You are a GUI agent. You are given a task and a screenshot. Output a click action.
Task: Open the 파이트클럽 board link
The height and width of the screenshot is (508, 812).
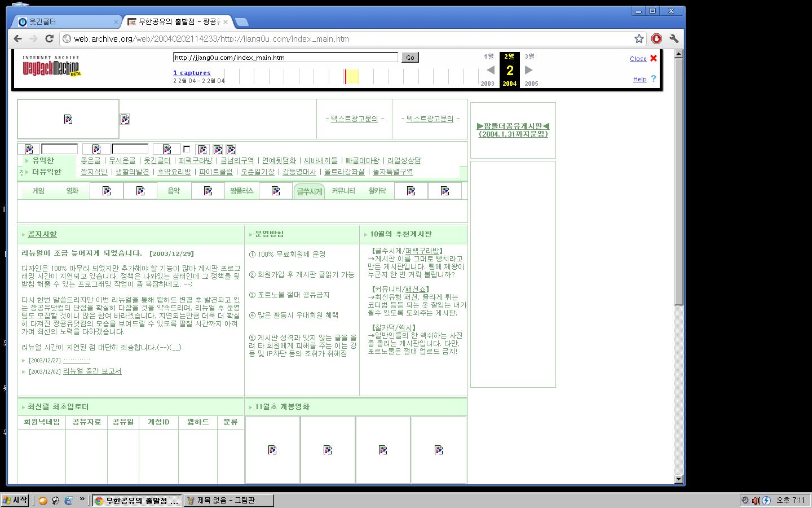tap(215, 172)
